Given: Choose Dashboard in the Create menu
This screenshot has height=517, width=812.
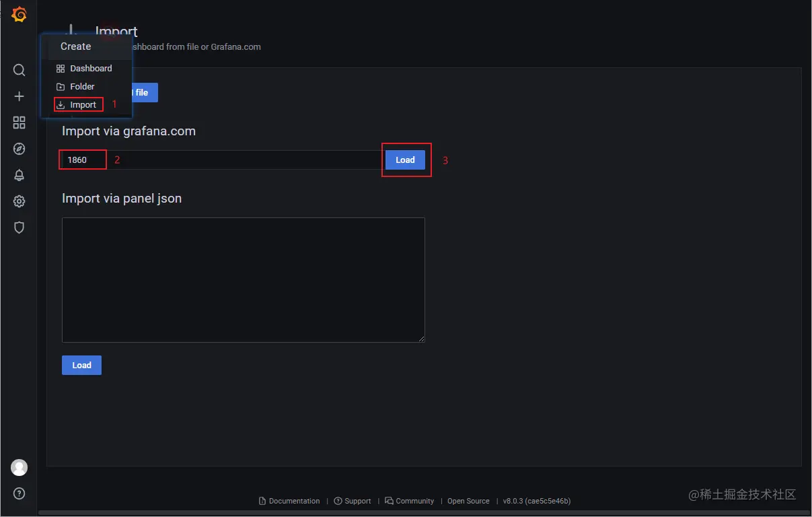Looking at the screenshot, I should tap(86, 68).
